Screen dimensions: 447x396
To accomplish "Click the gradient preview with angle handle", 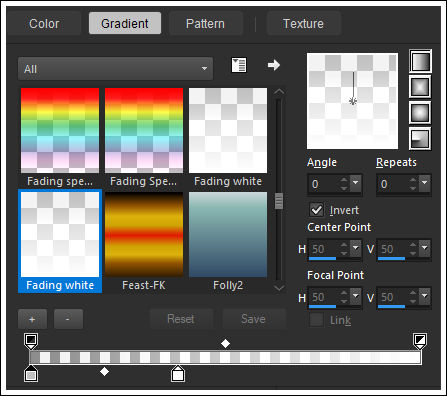I will [352, 101].
